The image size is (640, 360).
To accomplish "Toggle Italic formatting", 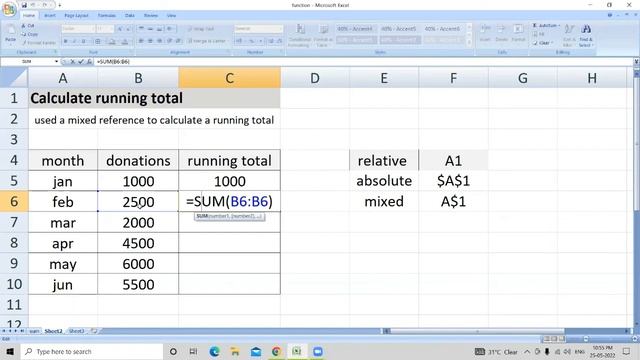I will pos(74,41).
